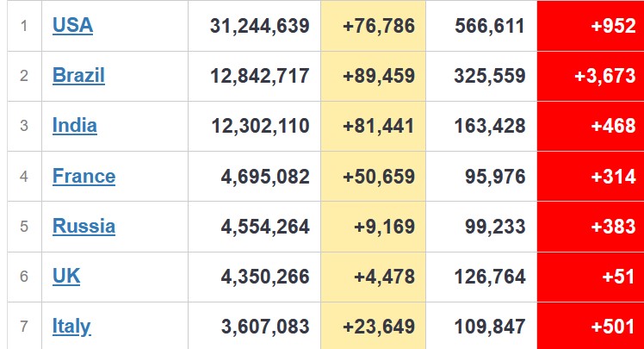Screen dimensions: 644x349
Task: Open the Brazil country link
Action: coord(78,76)
